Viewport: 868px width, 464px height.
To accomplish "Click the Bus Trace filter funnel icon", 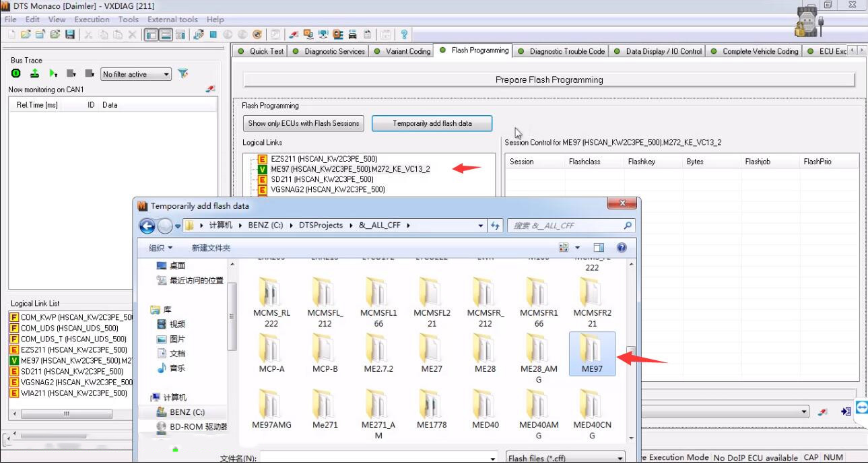I will (x=183, y=73).
